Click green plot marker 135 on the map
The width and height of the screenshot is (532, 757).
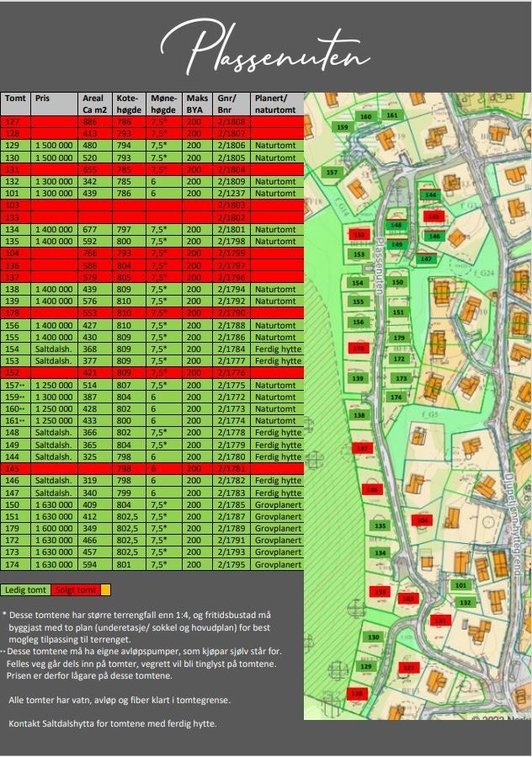[x=380, y=525]
